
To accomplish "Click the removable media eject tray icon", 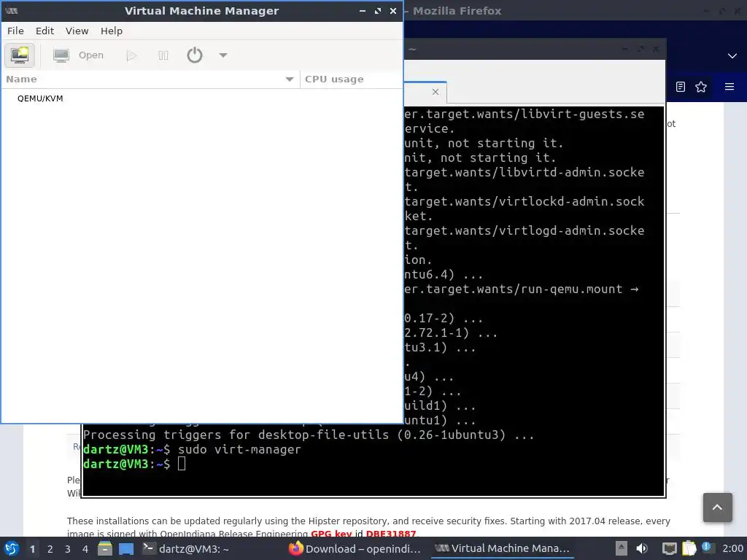I will (622, 548).
